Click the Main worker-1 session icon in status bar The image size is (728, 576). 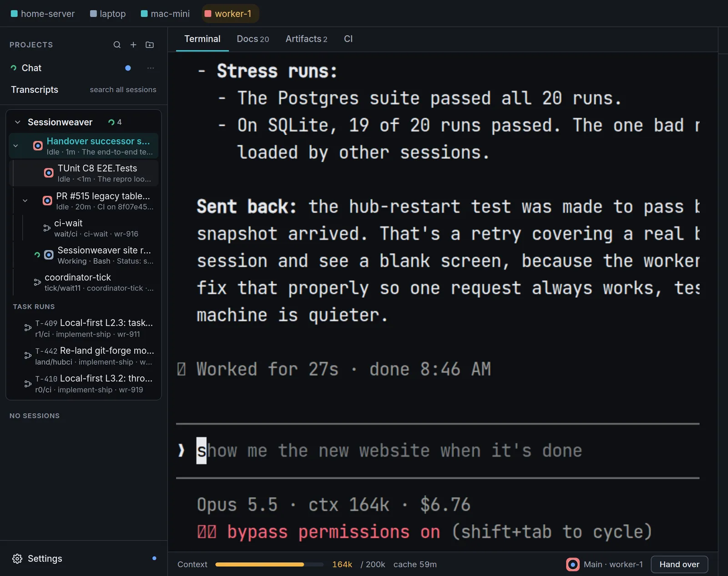tap(573, 565)
